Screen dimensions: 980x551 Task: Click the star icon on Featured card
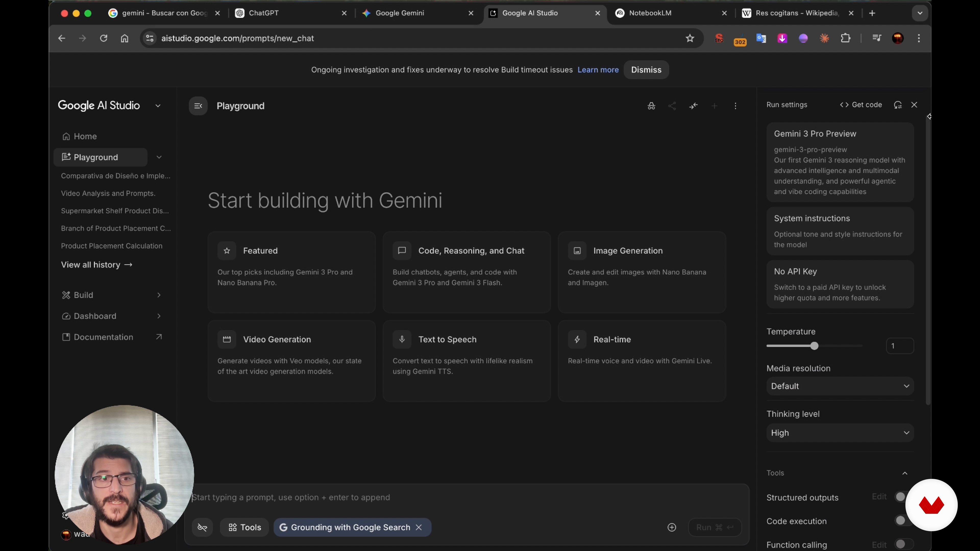[227, 251]
